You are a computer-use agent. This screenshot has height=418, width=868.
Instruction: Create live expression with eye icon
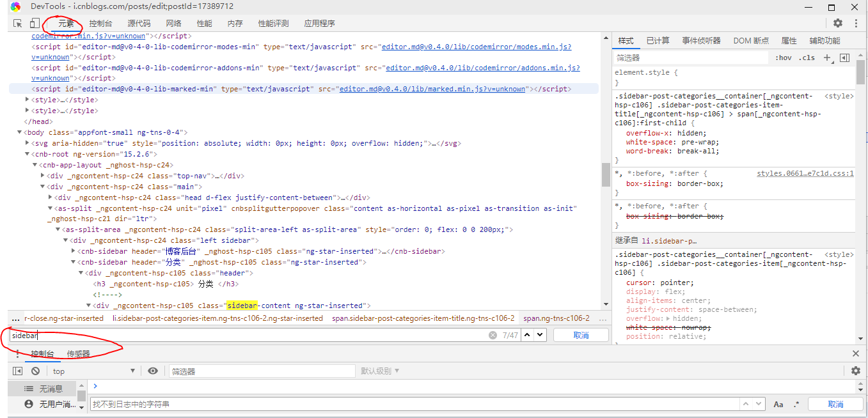[152, 371]
